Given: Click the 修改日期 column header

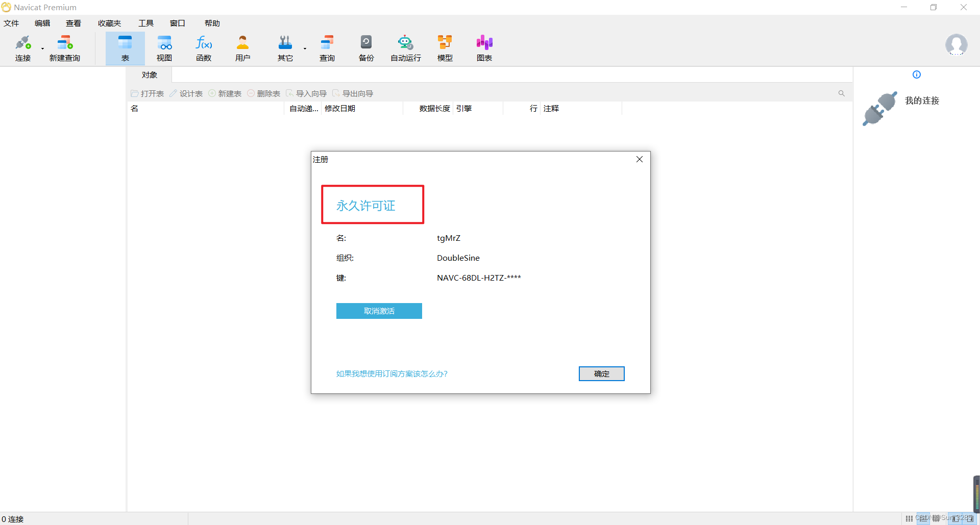Looking at the screenshot, I should click(x=362, y=109).
